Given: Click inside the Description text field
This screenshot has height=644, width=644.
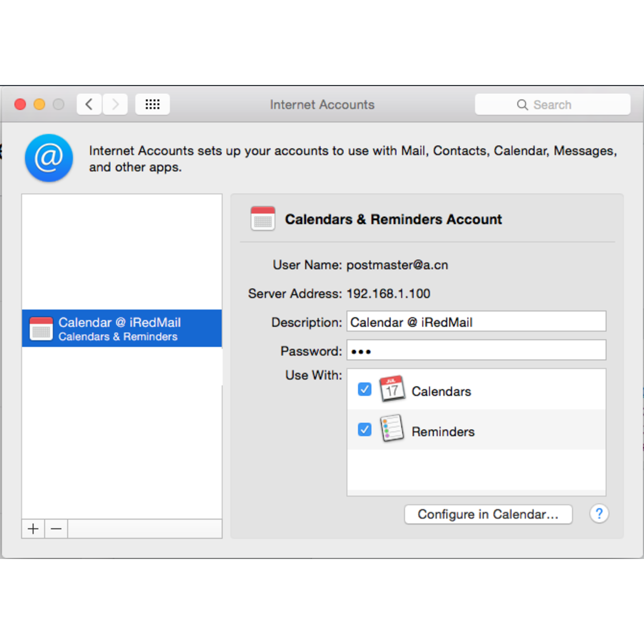Looking at the screenshot, I should click(x=475, y=321).
